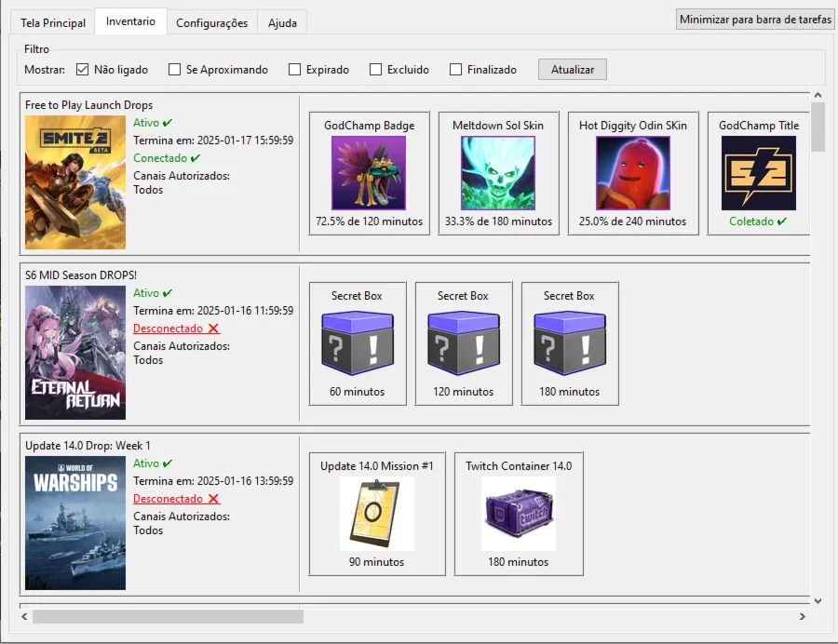Click the Hot Diggity Odin Skin image
838x644 pixels.
pos(633,173)
